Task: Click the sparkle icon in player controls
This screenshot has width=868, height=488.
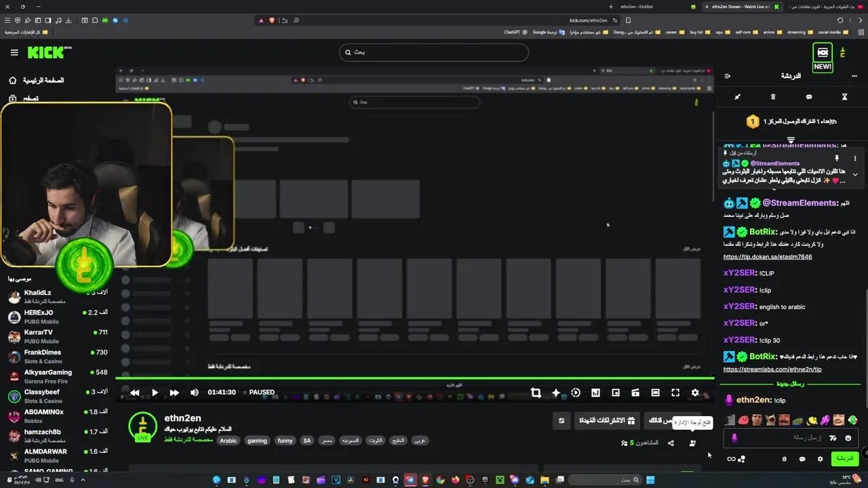Action: coord(556,392)
